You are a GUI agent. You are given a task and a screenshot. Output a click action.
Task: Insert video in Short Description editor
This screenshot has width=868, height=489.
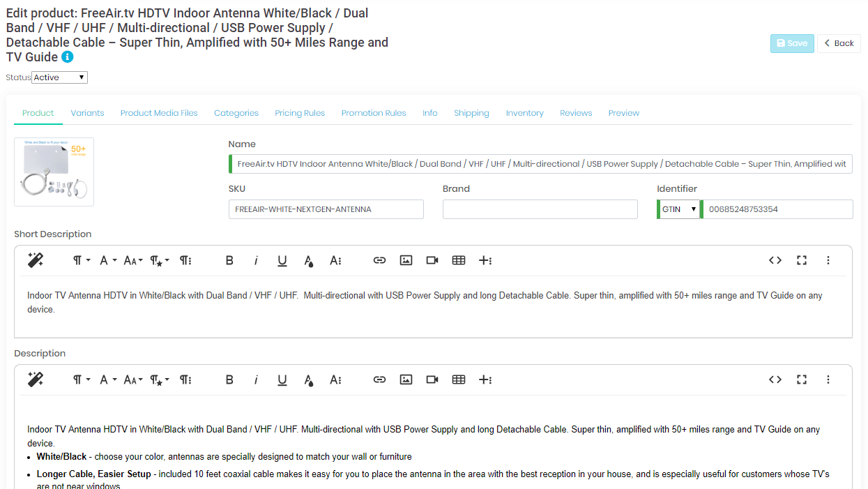coord(432,260)
